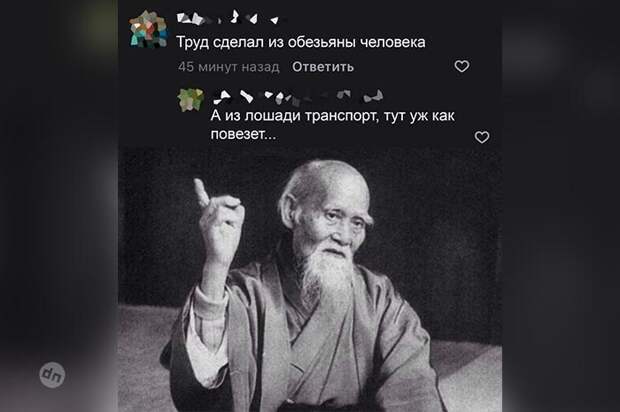Open the '45 минут назад' timestamp link
The image size is (620, 412).
(x=229, y=67)
